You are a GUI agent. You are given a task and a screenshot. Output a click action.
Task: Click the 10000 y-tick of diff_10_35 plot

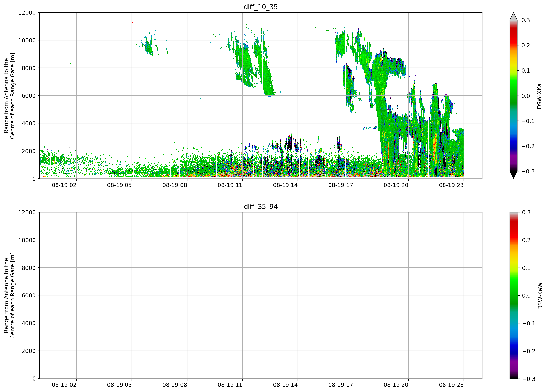tap(27, 40)
